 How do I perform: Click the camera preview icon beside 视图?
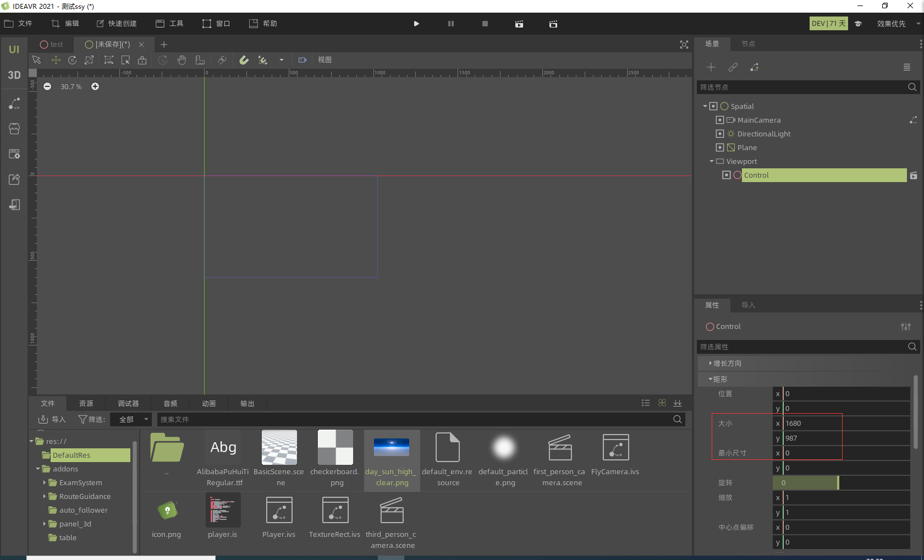tap(302, 60)
